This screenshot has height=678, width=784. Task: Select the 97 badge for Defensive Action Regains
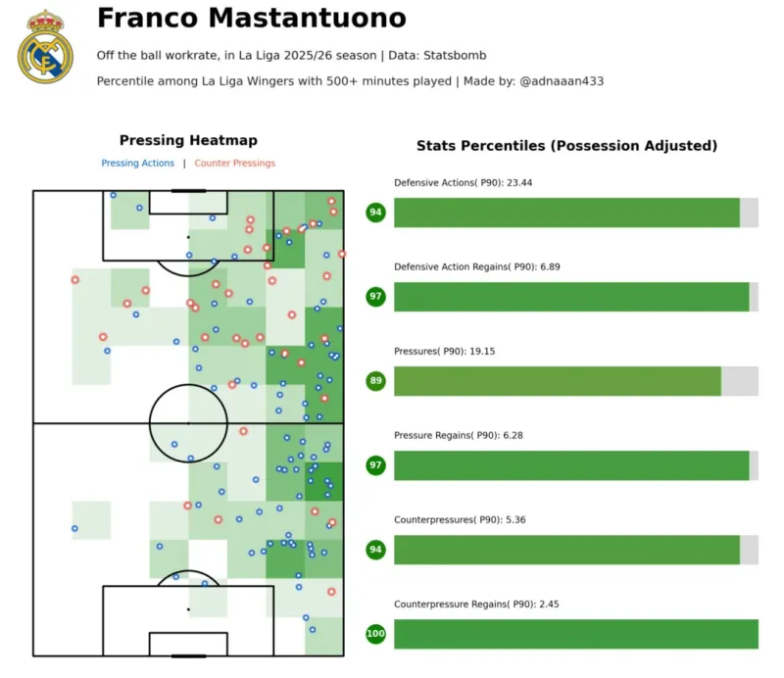[x=375, y=297]
